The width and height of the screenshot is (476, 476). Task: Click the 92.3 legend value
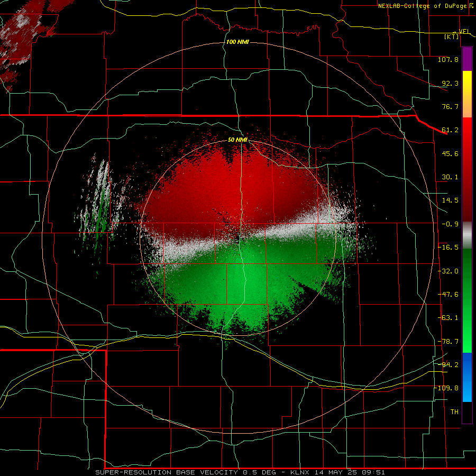[x=450, y=83]
